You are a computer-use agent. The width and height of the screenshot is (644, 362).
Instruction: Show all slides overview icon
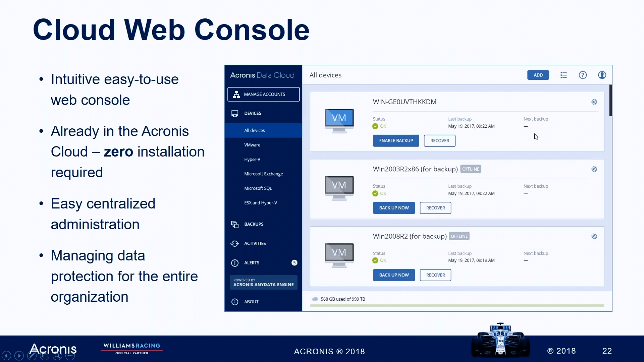click(x=45, y=356)
